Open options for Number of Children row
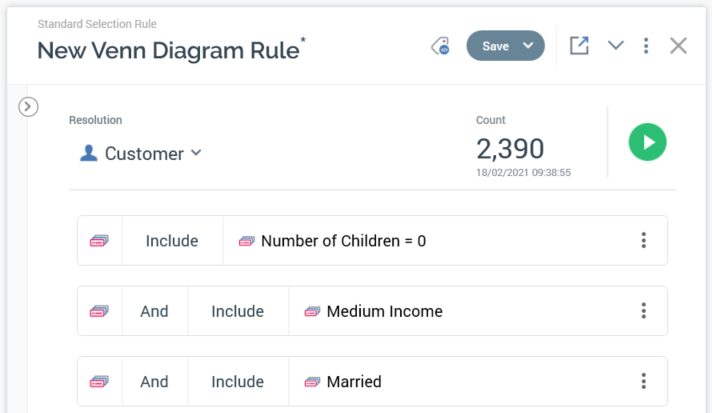This screenshot has width=712, height=413. pos(644,241)
